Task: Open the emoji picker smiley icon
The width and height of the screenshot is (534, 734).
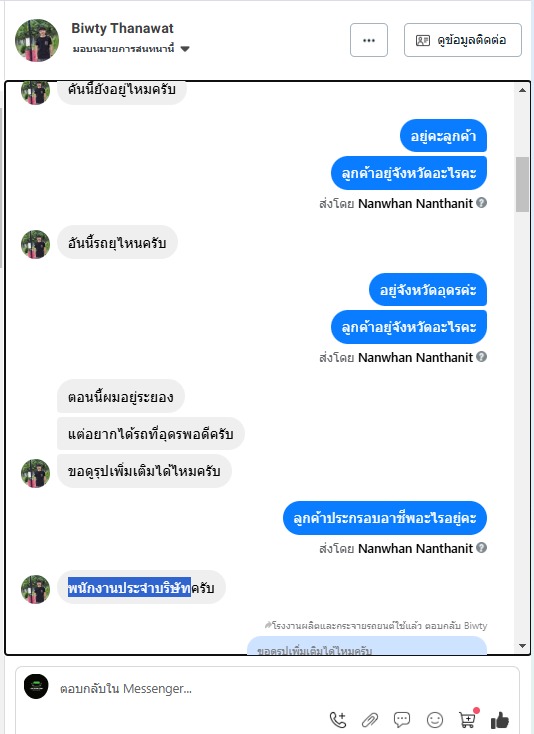Action: [435, 719]
